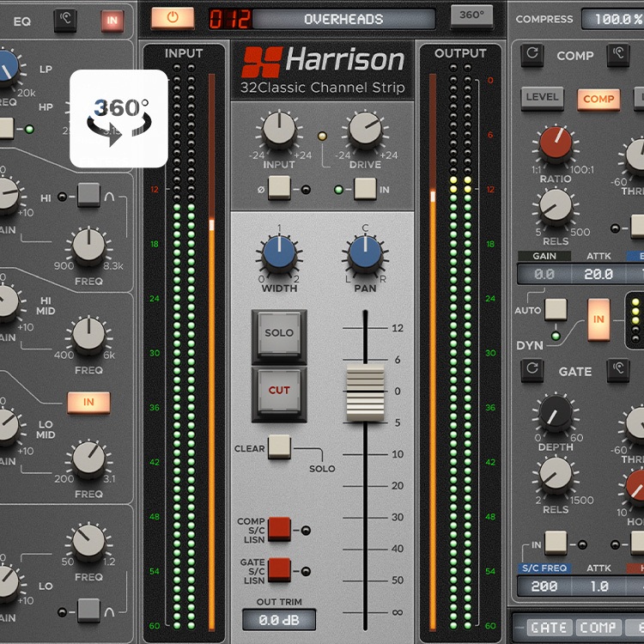Image resolution: width=644 pixels, height=644 pixels.
Task: Click the compressor ATTK 20.0 value
Action: click(x=598, y=274)
